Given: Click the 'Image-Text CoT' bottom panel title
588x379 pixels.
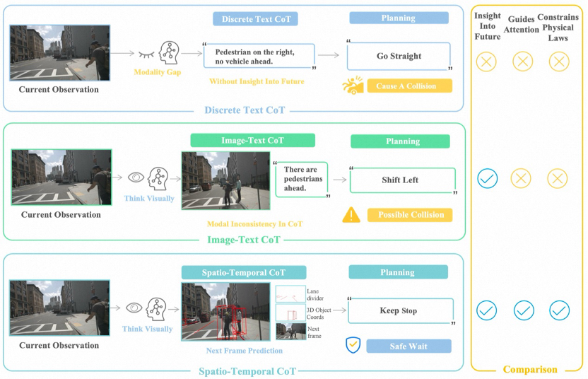Looking at the screenshot, I should (244, 240).
